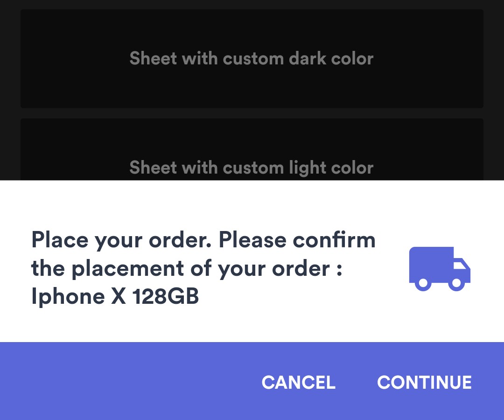Tap CONTINUE to confirm the order

[424, 383]
